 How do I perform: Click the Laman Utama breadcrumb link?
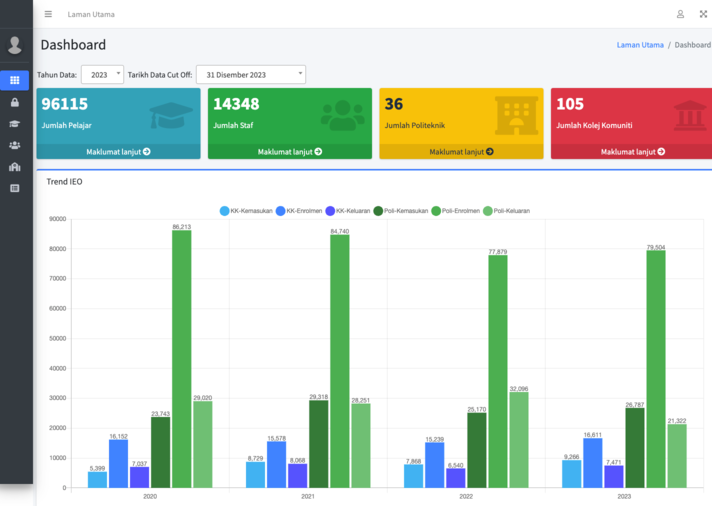[640, 45]
